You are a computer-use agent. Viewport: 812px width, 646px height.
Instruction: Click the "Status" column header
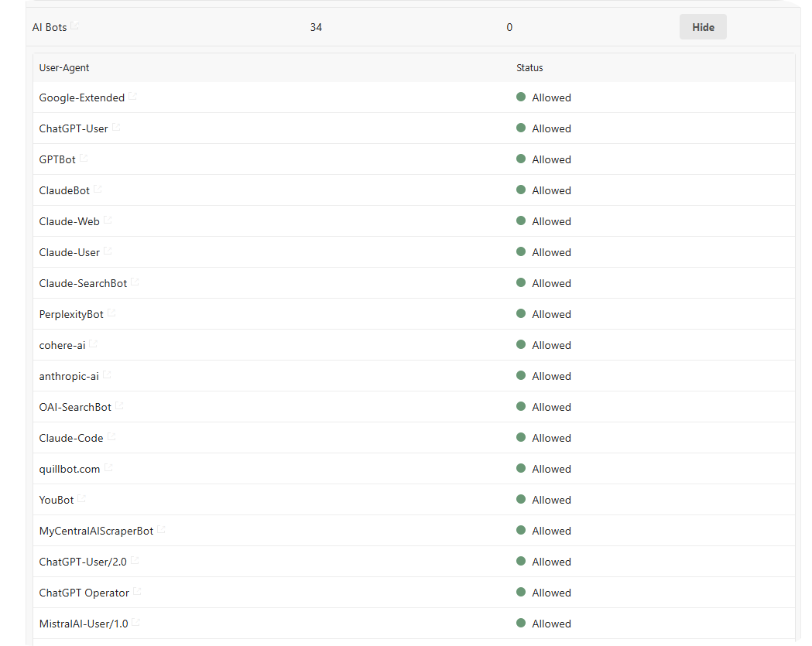click(x=529, y=68)
